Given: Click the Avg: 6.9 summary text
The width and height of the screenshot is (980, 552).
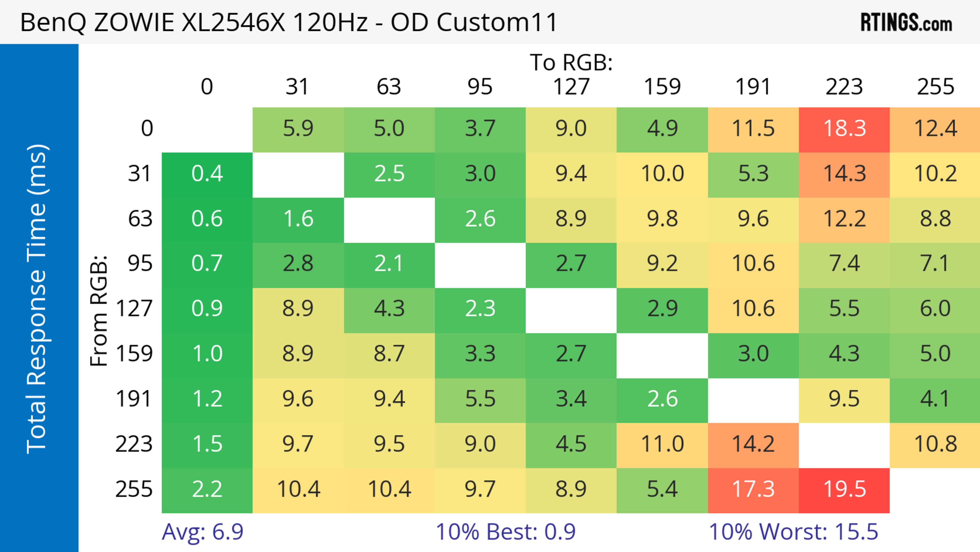Looking at the screenshot, I should pyautogui.click(x=202, y=532).
